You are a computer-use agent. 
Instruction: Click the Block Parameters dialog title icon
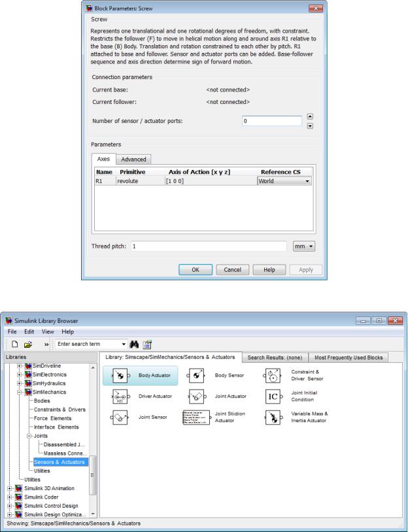tap(90, 8)
